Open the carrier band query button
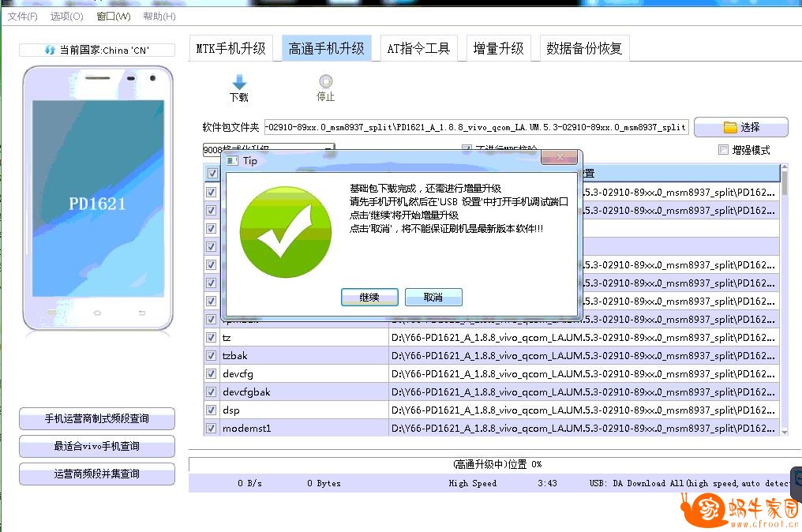This screenshot has height=532, width=802. (x=97, y=418)
